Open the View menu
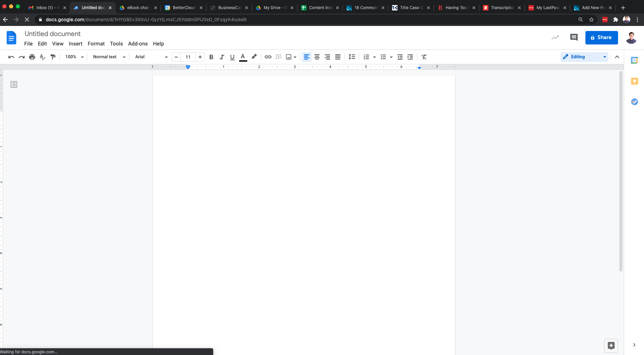Screen dimensions: 644x355 point(58,44)
